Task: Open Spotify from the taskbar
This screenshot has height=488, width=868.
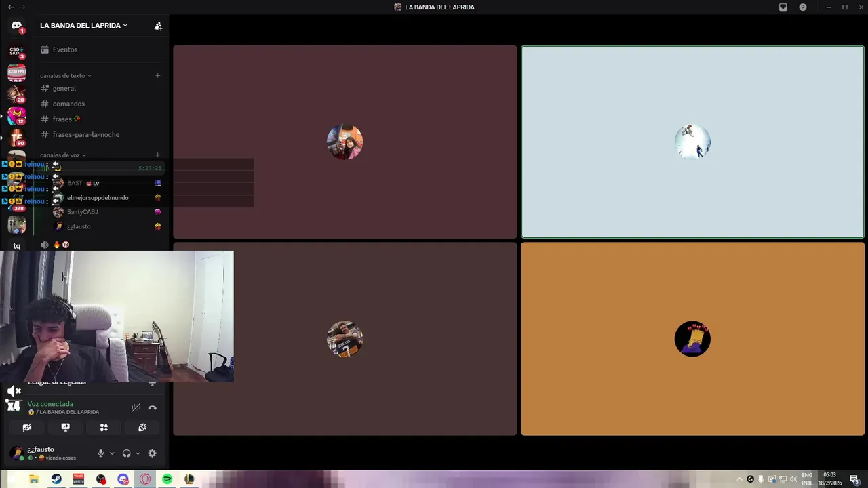Action: (167, 479)
